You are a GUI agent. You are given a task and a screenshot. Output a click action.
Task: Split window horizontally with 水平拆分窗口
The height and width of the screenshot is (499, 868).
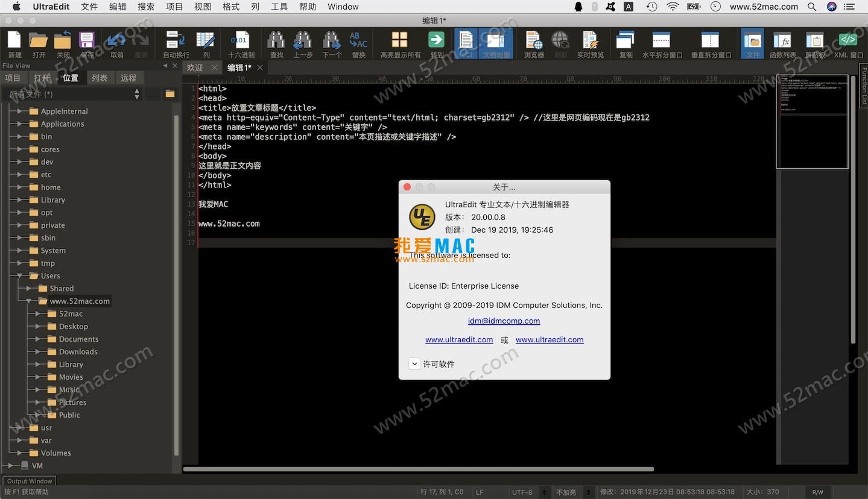click(662, 43)
